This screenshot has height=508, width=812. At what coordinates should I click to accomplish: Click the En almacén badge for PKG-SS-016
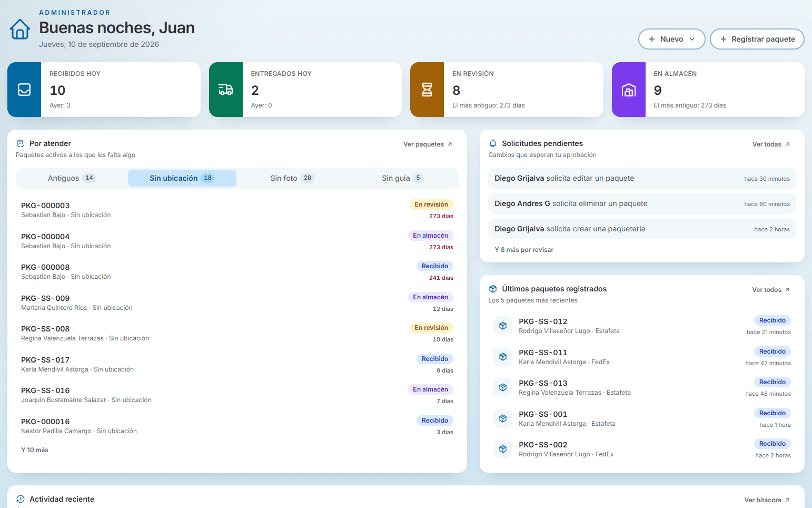tap(430, 389)
